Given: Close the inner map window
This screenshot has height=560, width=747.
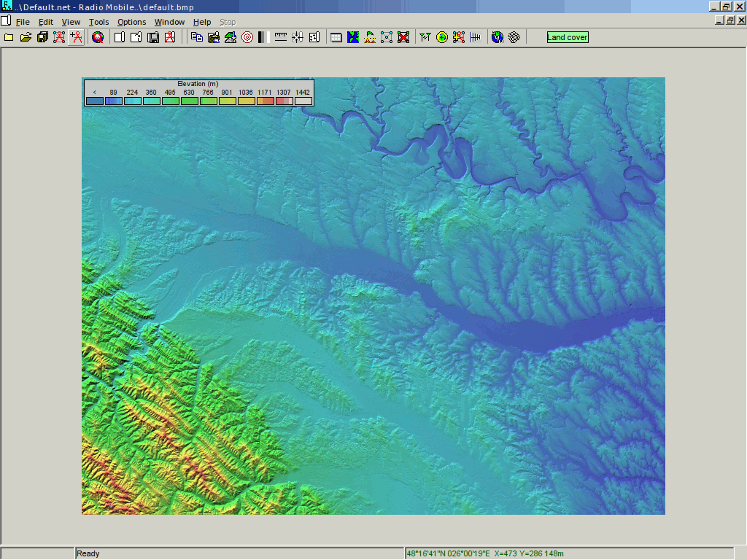Looking at the screenshot, I should (741, 20).
